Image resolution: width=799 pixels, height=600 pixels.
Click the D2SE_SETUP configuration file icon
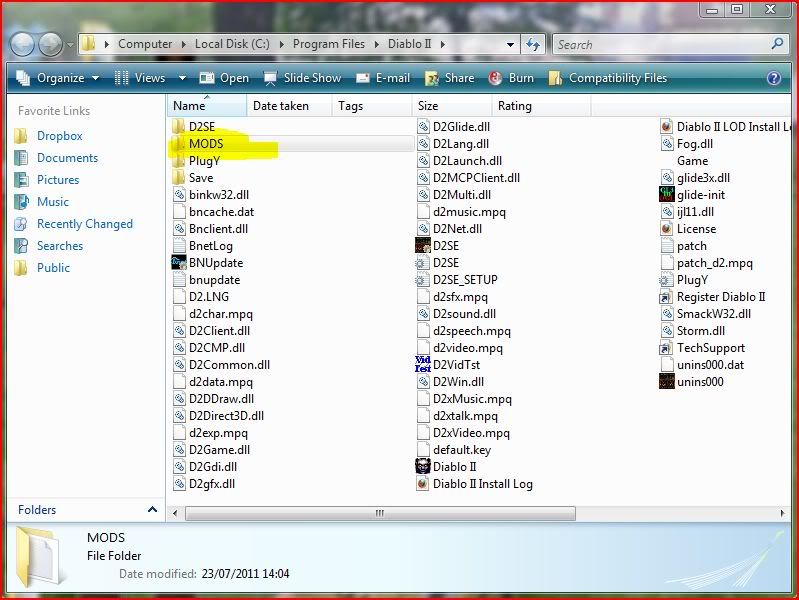click(x=423, y=280)
